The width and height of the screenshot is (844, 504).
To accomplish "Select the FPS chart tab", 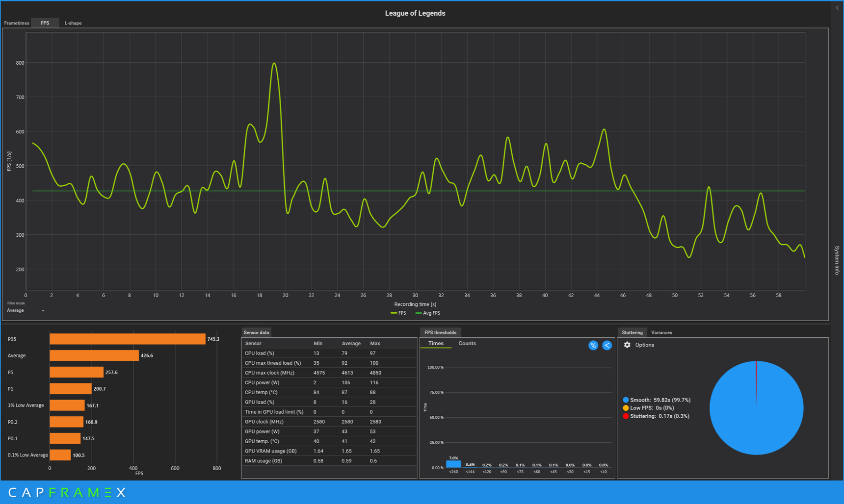I will click(x=45, y=23).
